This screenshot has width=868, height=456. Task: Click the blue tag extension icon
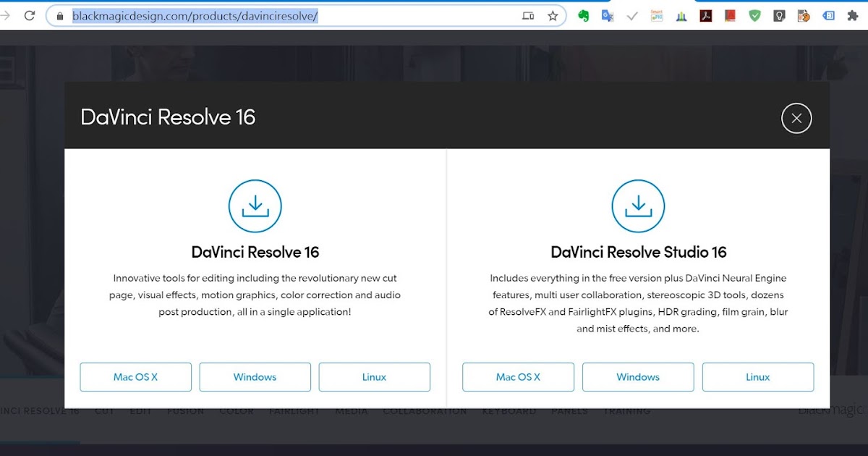coord(828,15)
